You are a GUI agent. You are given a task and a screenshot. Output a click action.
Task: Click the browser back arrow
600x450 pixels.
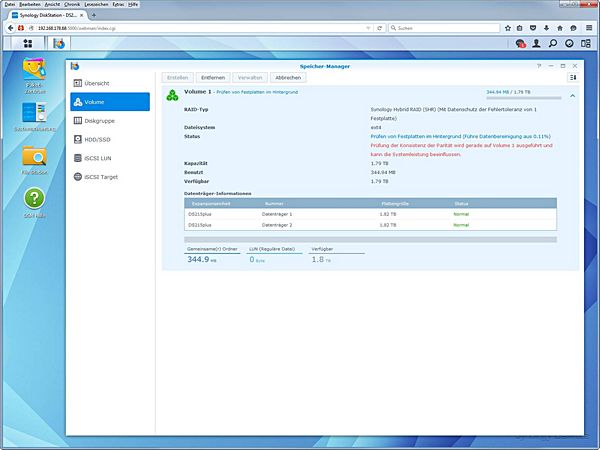pos(11,28)
